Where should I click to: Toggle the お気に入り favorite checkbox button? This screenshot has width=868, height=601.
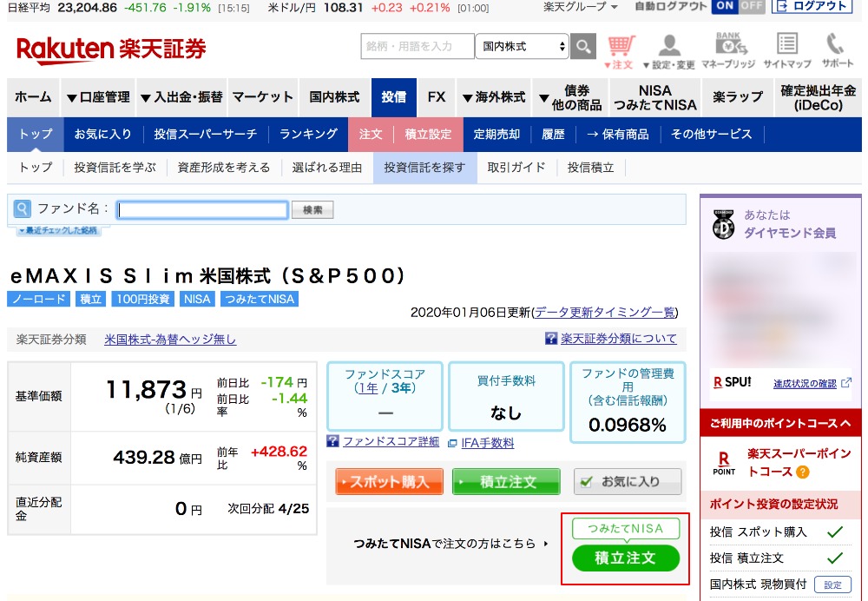[628, 481]
